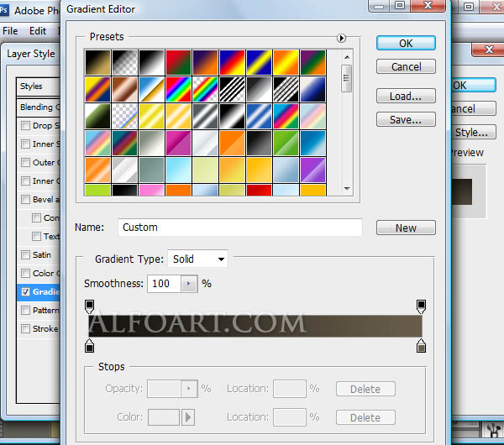Image resolution: width=504 pixels, height=445 pixels.
Task: Click New Style... button in Layer Style
Action: pos(473,132)
